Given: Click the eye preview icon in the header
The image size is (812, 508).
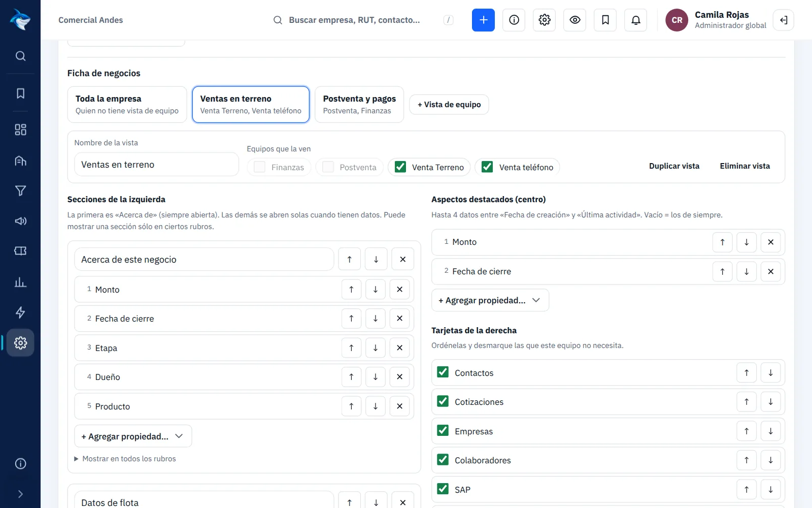Looking at the screenshot, I should 574,20.
